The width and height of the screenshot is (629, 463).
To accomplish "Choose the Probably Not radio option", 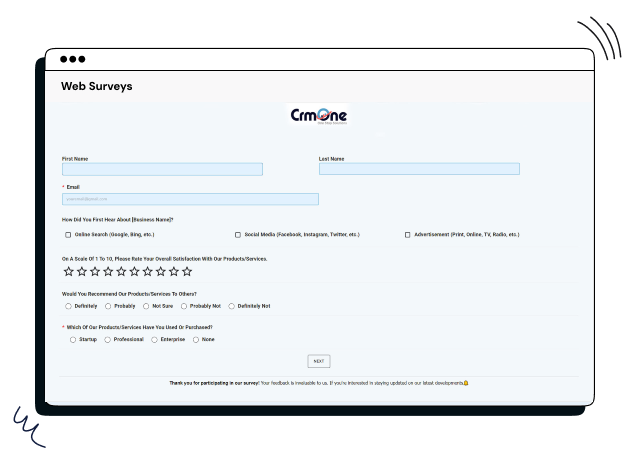I will (184, 306).
